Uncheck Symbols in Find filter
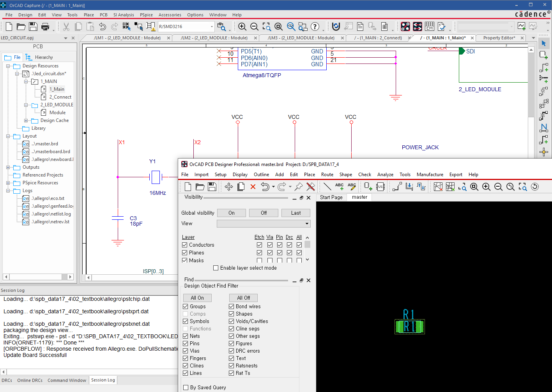The height and width of the screenshot is (392, 552). tap(186, 321)
